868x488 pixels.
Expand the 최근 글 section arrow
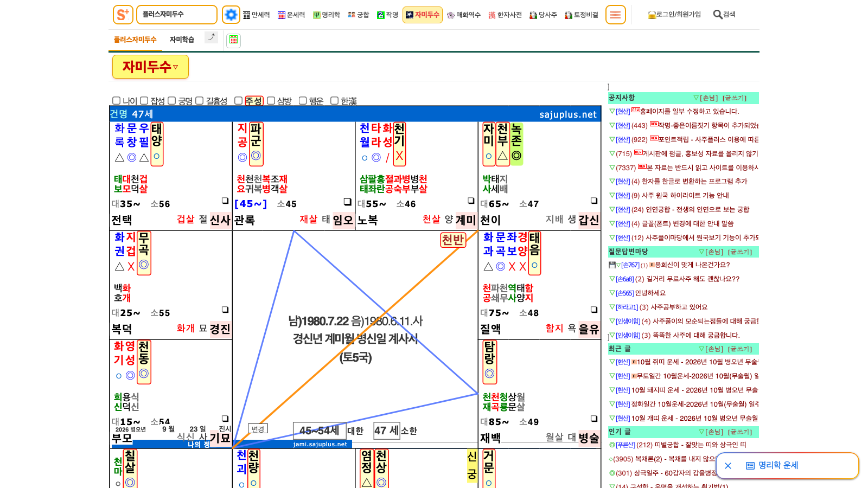701,349
